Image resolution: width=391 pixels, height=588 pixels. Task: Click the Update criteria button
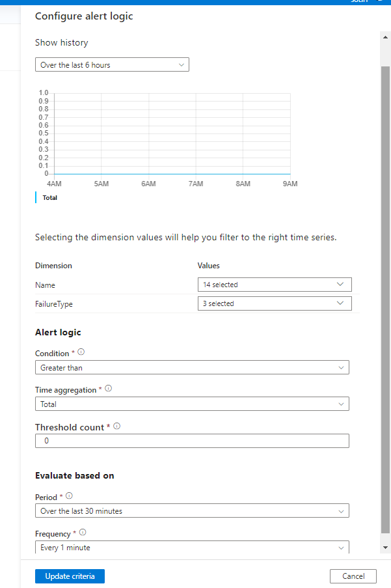(x=69, y=576)
